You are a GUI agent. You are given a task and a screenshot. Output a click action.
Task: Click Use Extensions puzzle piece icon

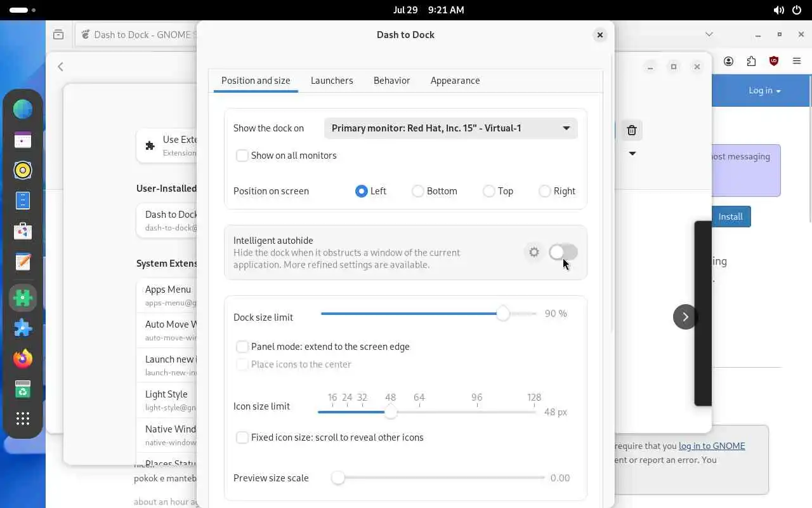pyautogui.click(x=150, y=145)
